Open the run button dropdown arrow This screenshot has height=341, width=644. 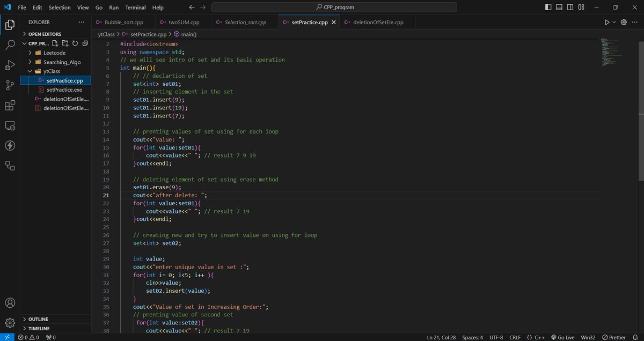[614, 23]
